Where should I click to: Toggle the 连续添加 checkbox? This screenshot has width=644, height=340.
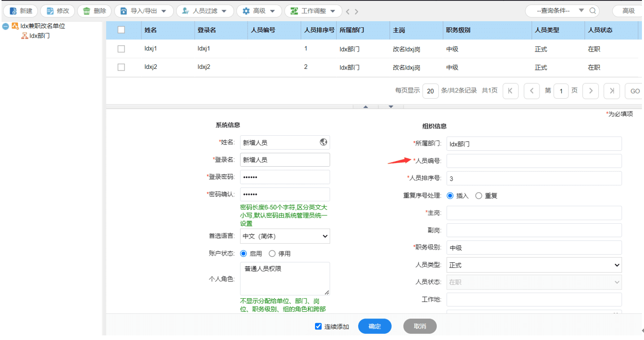pos(318,326)
